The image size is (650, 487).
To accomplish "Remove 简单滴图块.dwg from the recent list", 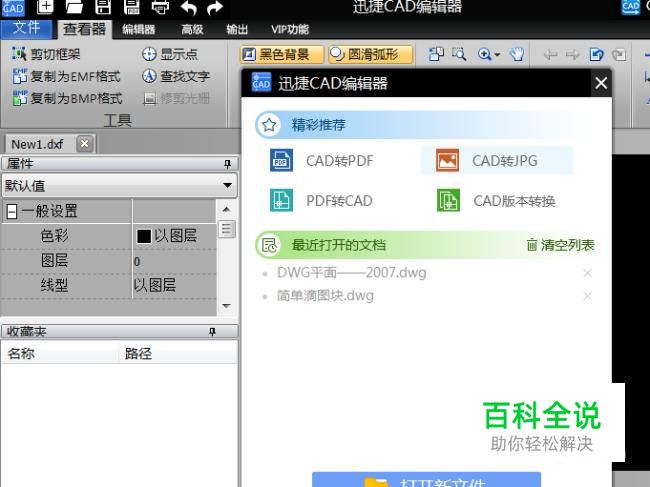I will pyautogui.click(x=587, y=296).
